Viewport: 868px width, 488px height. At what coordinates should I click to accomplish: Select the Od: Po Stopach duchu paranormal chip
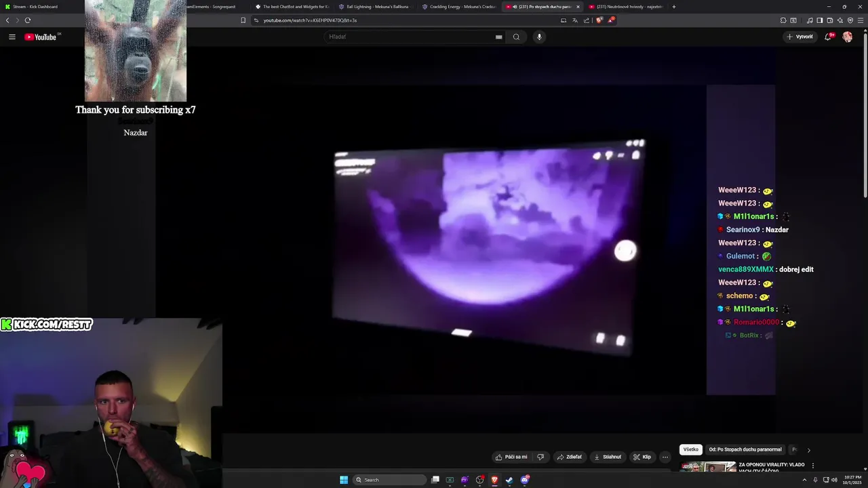745,449
